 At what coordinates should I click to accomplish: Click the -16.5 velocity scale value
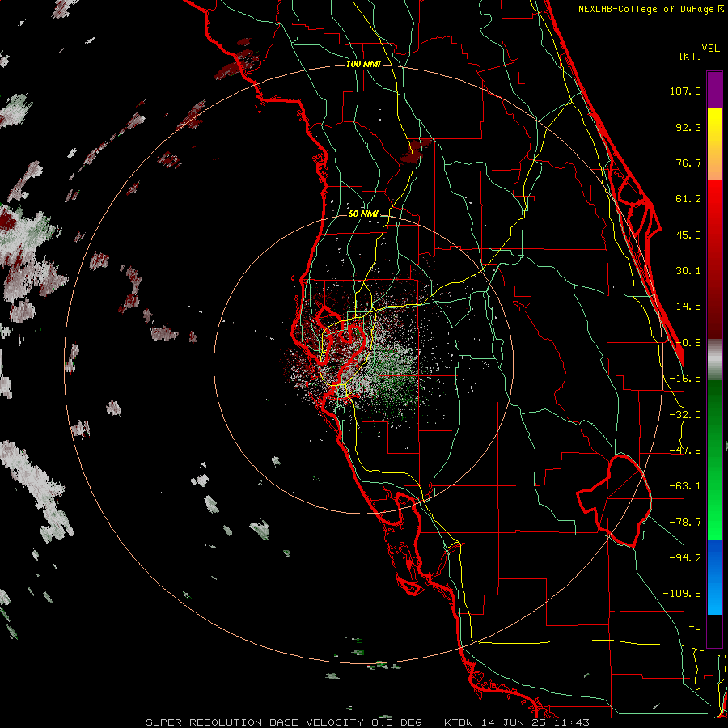tap(685, 379)
